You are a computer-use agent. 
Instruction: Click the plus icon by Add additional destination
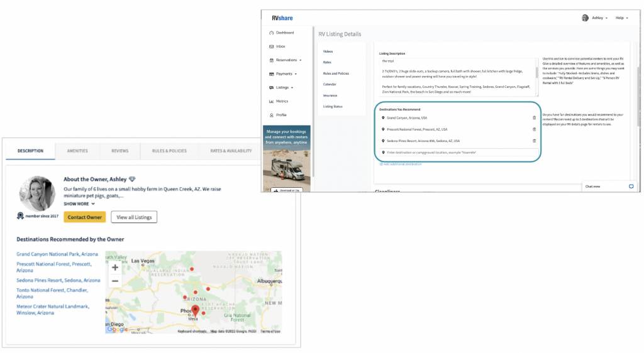click(381, 164)
